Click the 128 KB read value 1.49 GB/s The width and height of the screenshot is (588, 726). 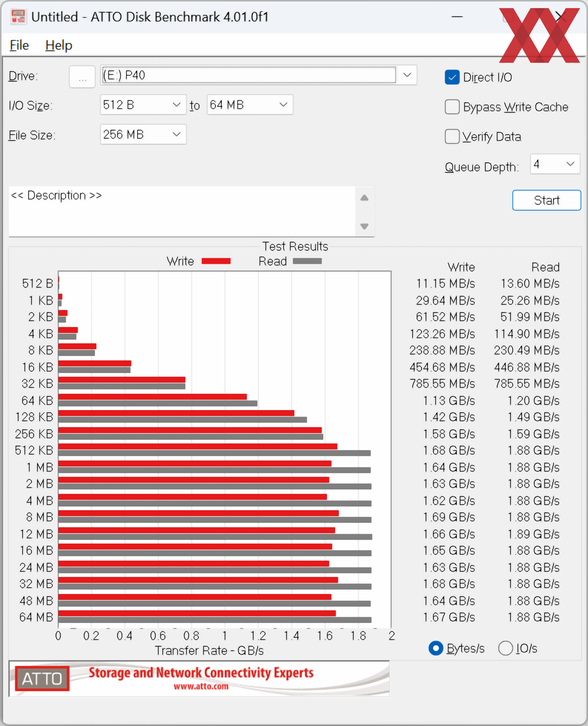[x=533, y=417]
